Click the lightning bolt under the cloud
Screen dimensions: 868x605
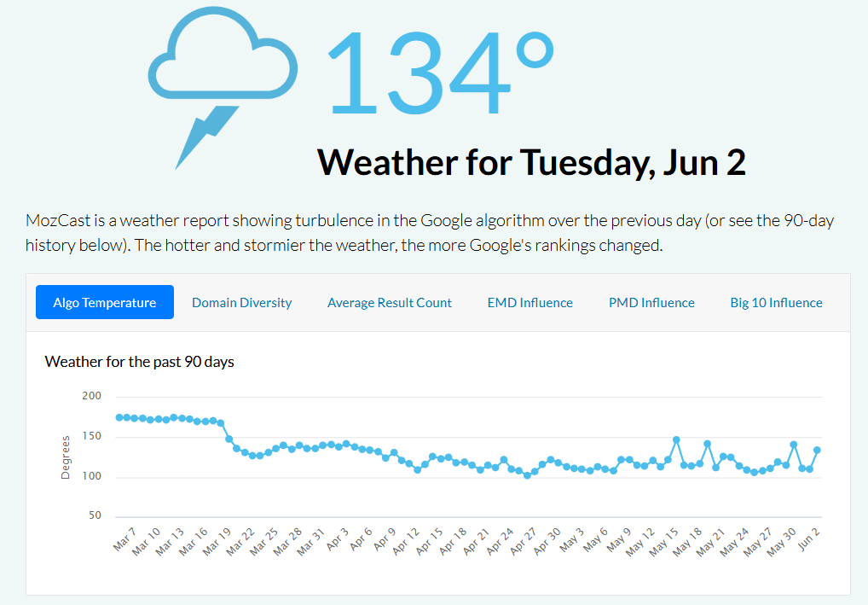207,137
